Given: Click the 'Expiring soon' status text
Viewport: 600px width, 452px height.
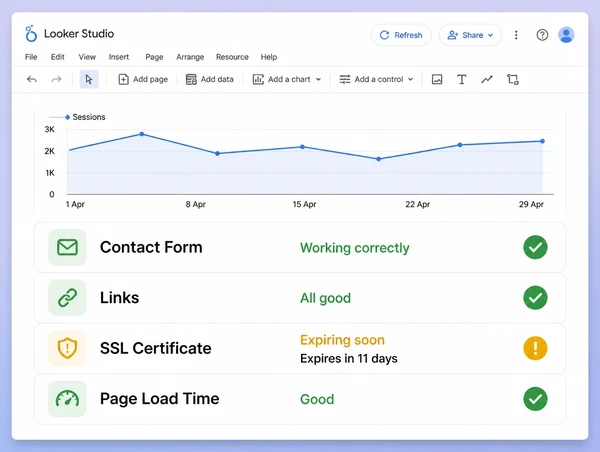Looking at the screenshot, I should [x=342, y=340].
